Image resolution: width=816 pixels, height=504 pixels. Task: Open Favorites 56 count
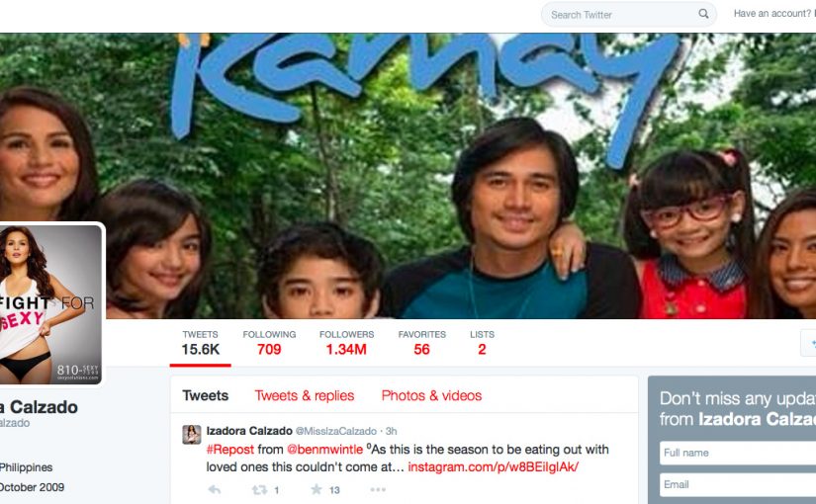pyautogui.click(x=422, y=343)
